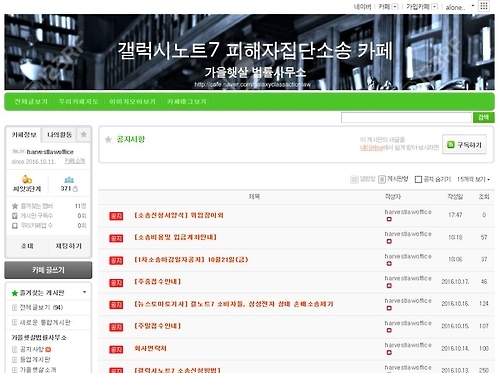Click the cafe URL on the banner
This screenshot has width=500, height=373.
point(252,85)
